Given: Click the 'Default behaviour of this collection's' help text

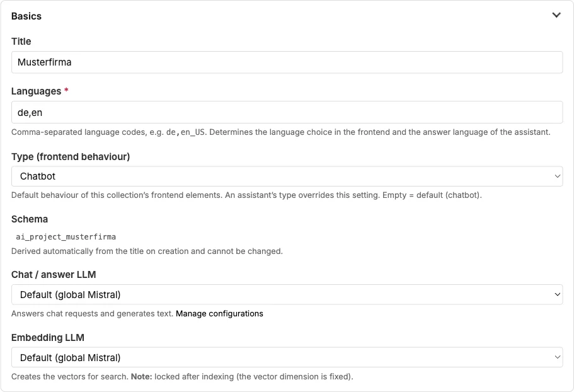Looking at the screenshot, I should coord(247,195).
